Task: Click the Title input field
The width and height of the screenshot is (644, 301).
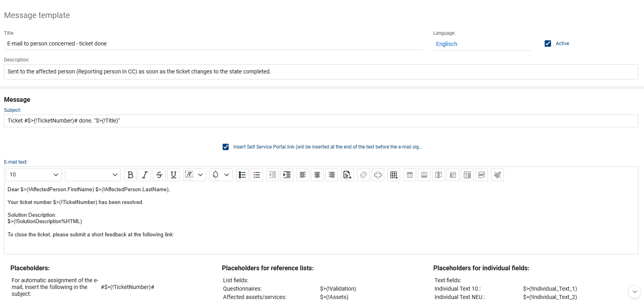Action: [214, 44]
